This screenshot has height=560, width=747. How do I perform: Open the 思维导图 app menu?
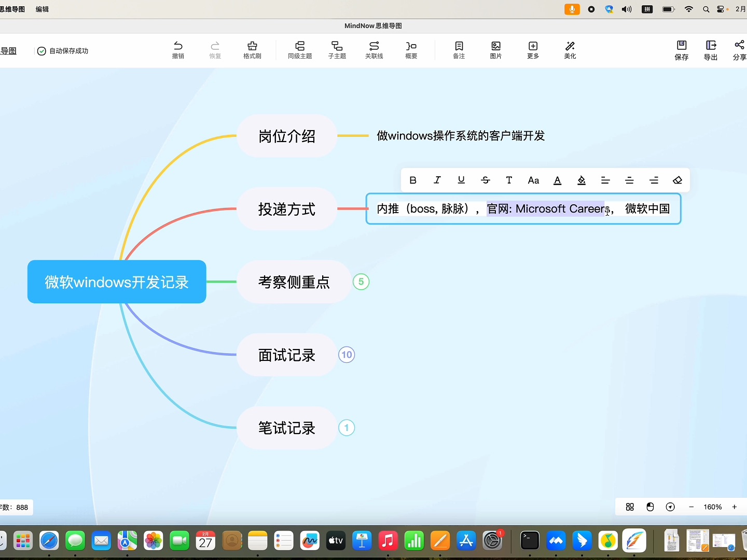(x=12, y=9)
